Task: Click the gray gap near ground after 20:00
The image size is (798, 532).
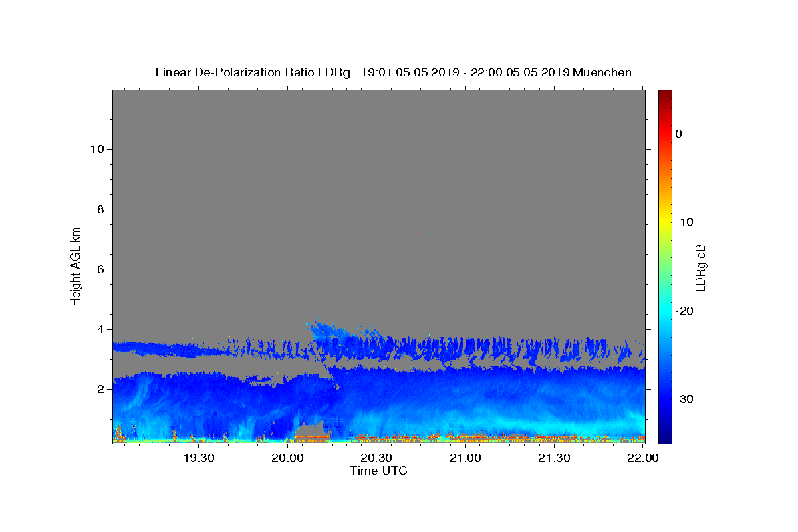Action: coord(313,430)
